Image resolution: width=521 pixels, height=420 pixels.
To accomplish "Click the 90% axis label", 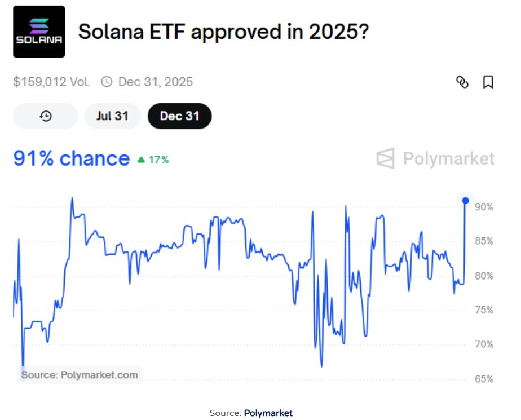I will pos(484,207).
